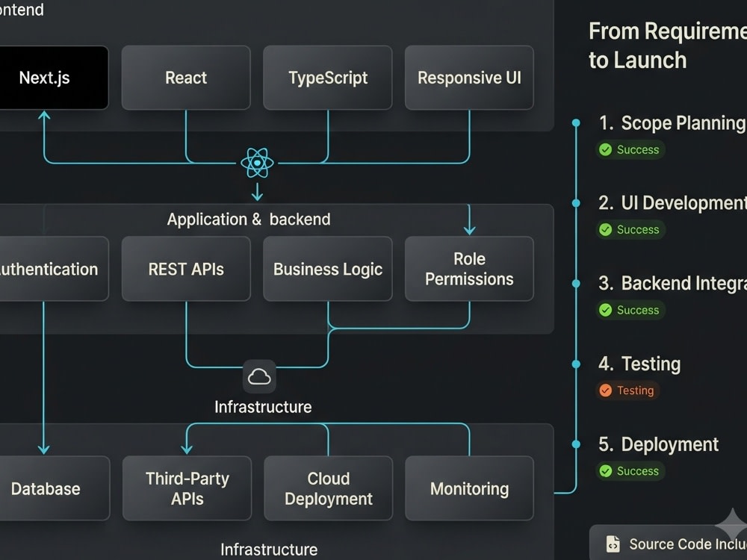Click the Scope Planning timeline dot
This screenshot has width=747, height=560.
576,123
